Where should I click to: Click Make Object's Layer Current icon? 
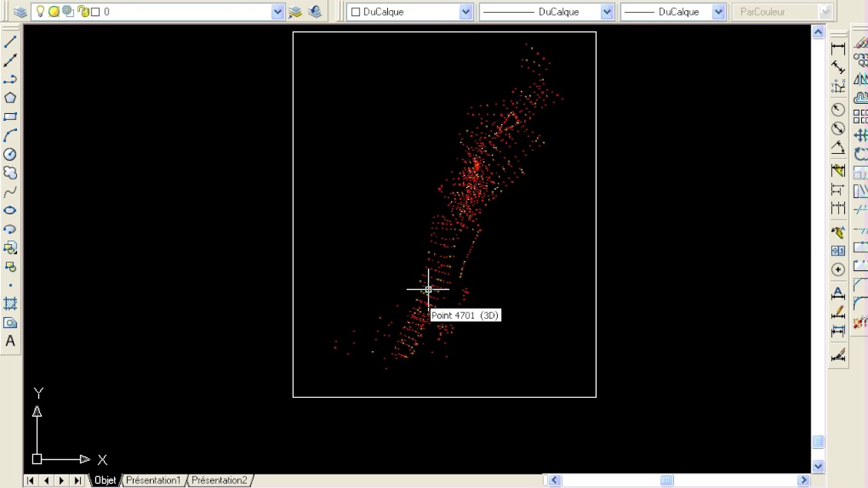coord(295,12)
